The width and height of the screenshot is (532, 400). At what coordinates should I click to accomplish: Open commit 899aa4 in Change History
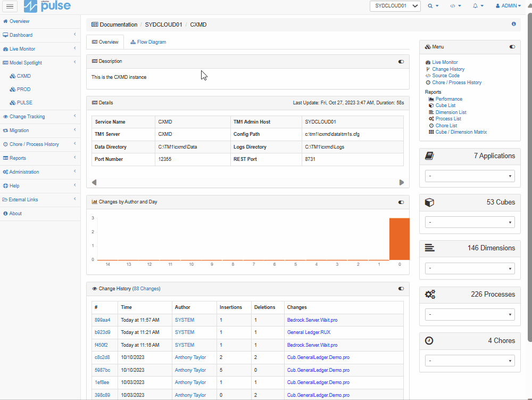coord(103,320)
